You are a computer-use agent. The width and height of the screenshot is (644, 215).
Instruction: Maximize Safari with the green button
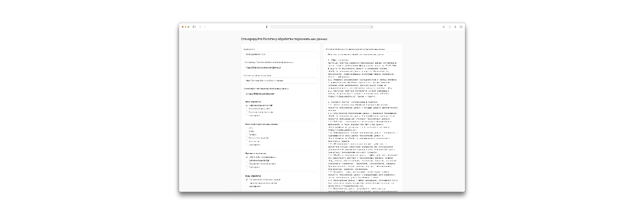point(188,27)
